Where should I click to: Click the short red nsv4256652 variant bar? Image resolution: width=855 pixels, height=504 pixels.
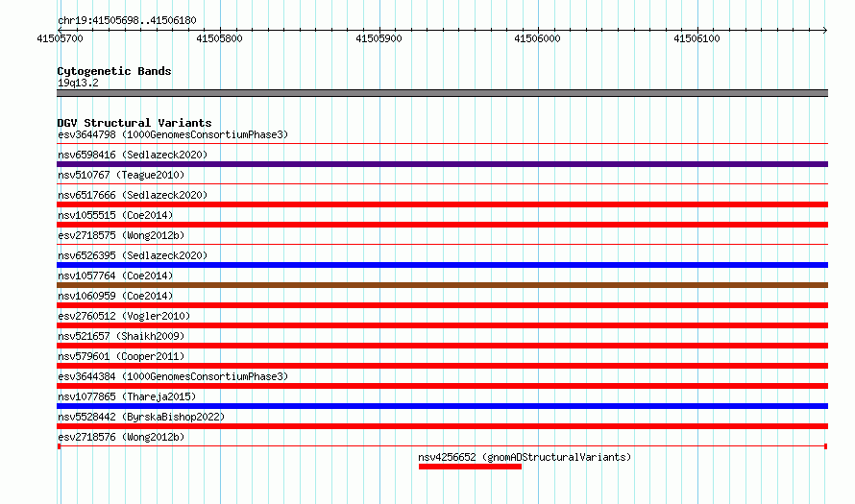click(470, 467)
